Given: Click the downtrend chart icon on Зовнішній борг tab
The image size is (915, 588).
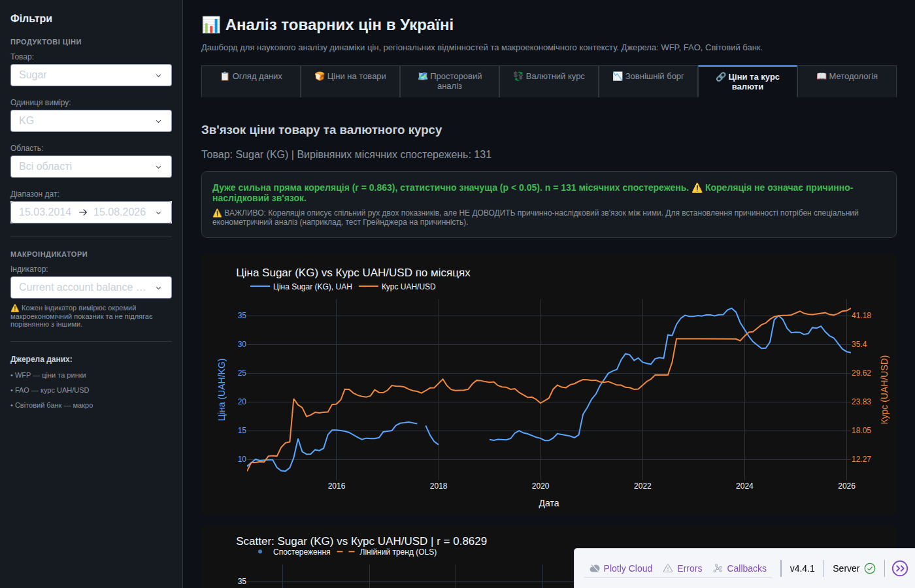Looking at the screenshot, I should click(618, 76).
